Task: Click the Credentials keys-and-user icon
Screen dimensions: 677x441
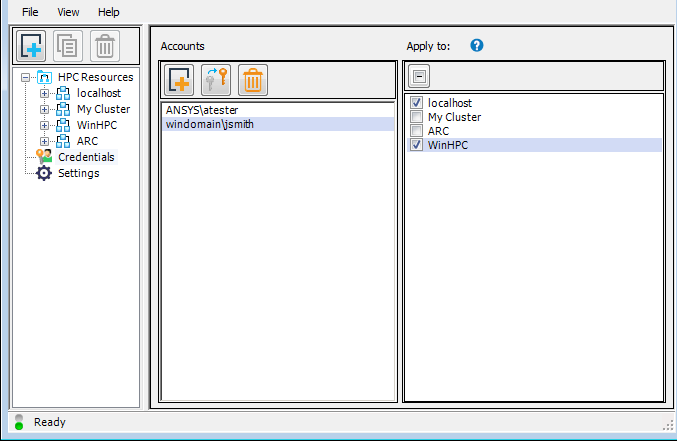Action: click(x=44, y=157)
